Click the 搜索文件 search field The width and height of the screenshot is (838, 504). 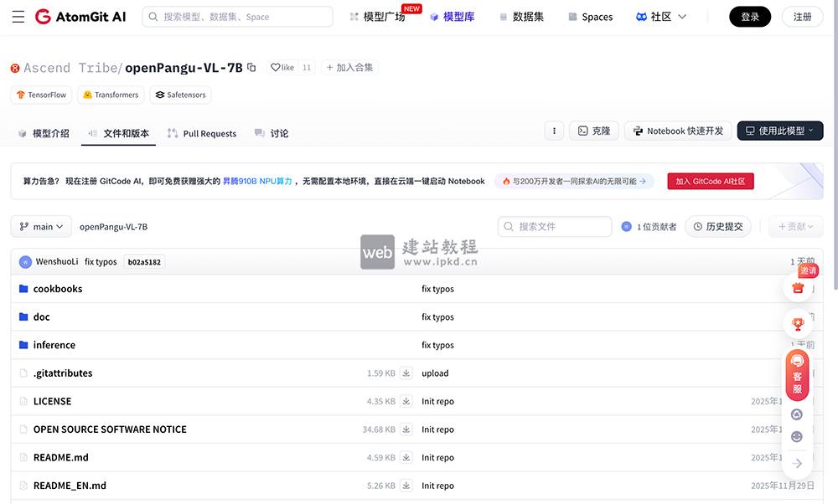pos(555,226)
